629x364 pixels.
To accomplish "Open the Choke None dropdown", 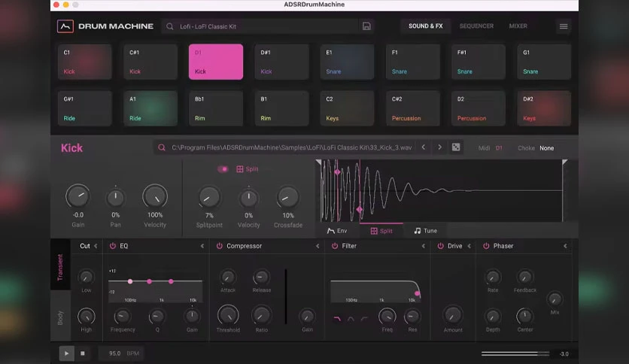I will tap(546, 148).
